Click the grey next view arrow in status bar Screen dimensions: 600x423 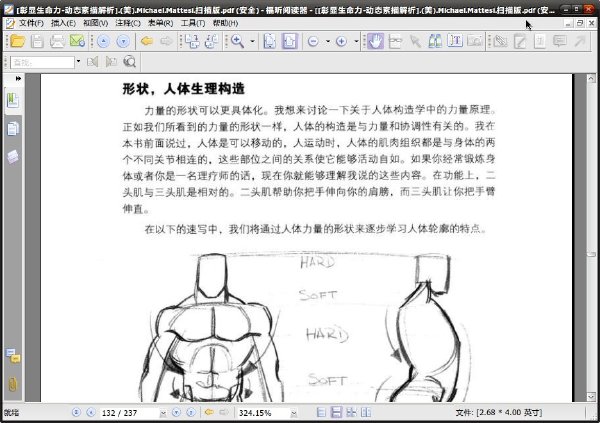223,412
